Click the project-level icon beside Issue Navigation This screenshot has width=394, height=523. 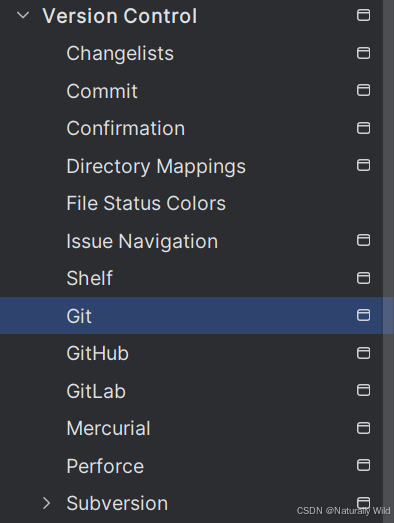click(363, 240)
